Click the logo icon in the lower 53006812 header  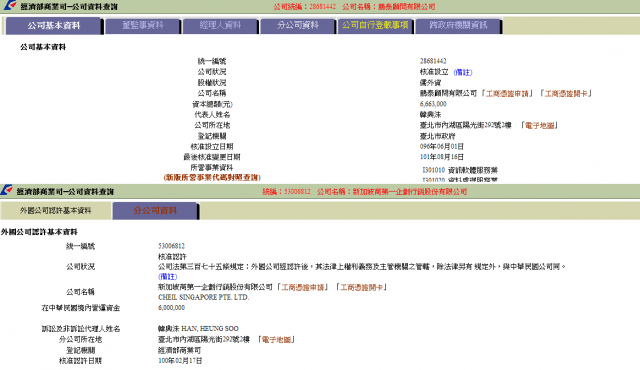tap(7, 190)
